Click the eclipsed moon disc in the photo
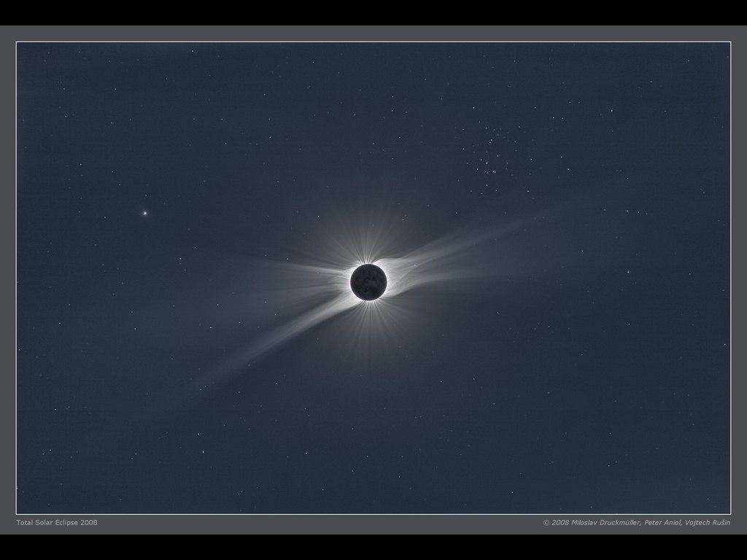747x560 pixels. click(368, 282)
